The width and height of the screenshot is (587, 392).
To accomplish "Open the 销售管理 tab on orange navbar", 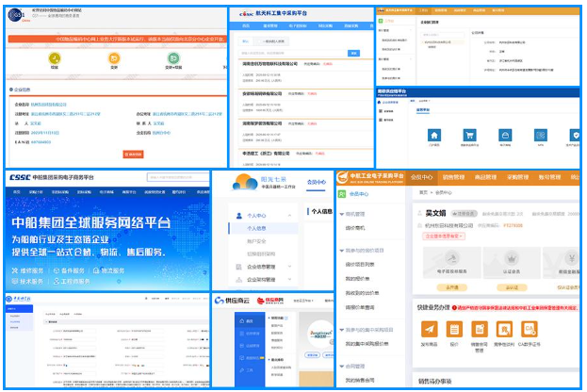I will [454, 176].
